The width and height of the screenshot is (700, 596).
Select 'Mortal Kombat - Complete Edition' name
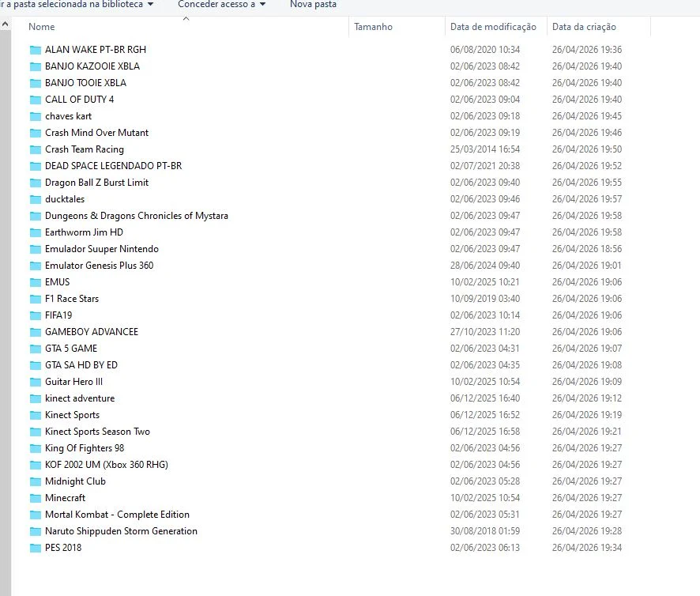[x=117, y=515]
